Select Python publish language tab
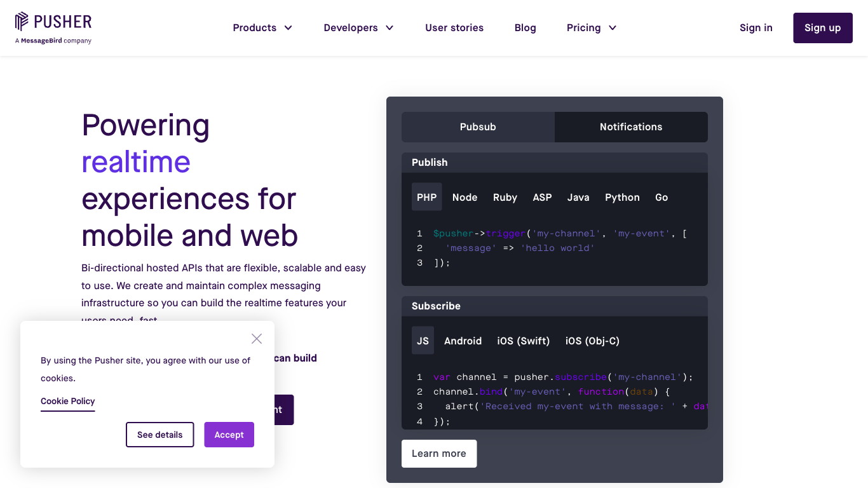The image size is (868, 488). point(622,197)
